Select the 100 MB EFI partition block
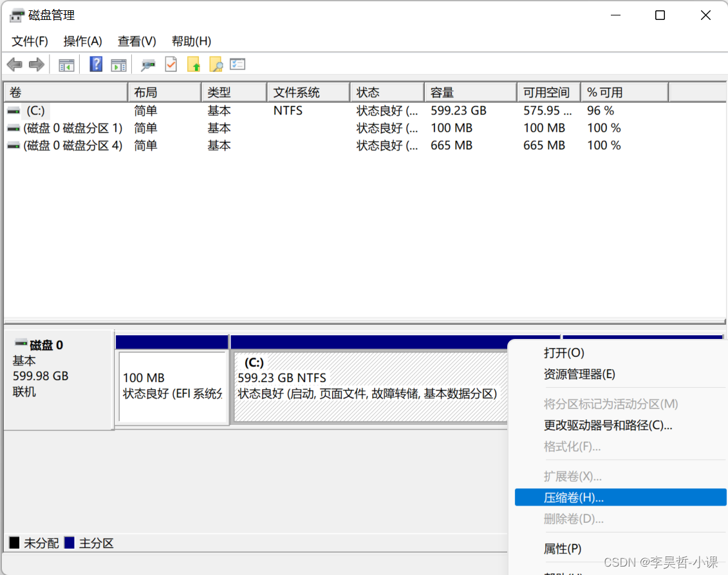This screenshot has height=575, width=728. click(x=173, y=387)
